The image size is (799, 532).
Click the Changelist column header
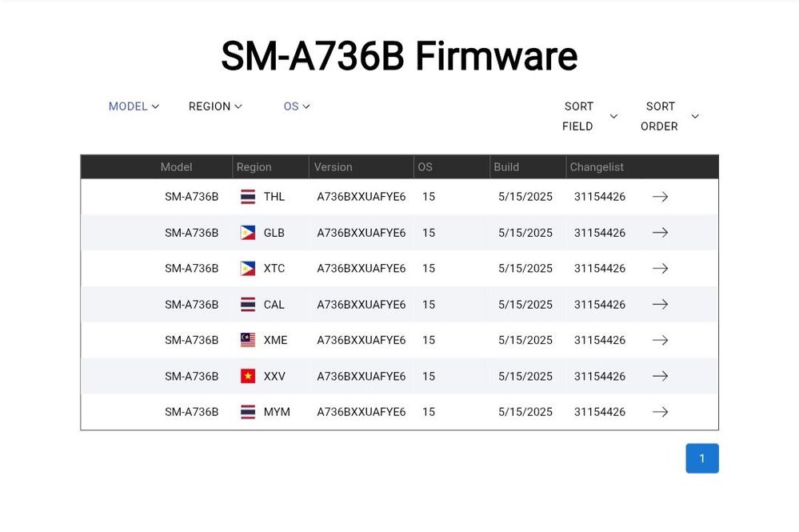[597, 167]
